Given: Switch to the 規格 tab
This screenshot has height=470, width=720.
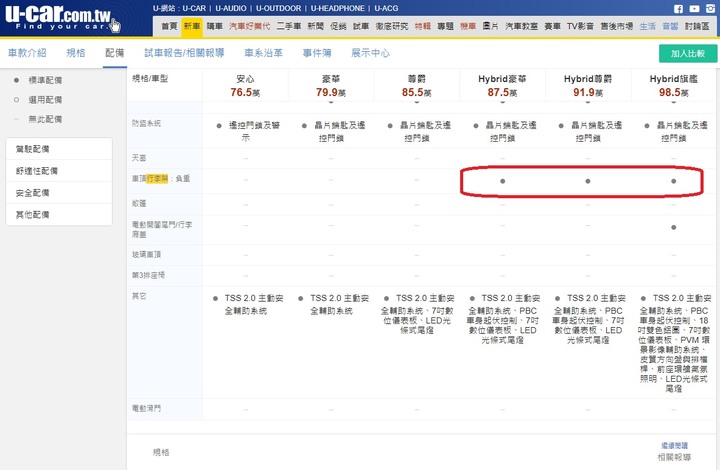Looking at the screenshot, I should pos(76,53).
